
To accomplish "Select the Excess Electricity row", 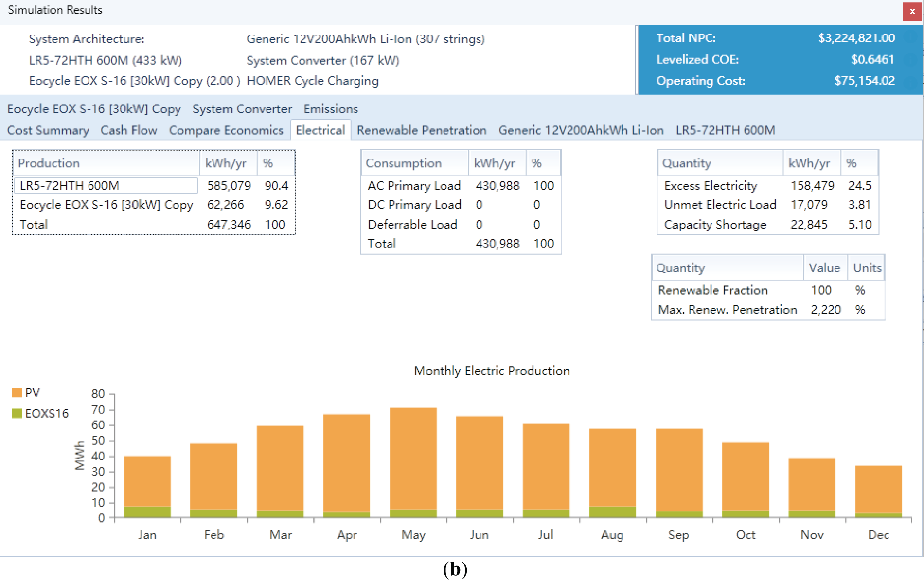I will tap(711, 185).
